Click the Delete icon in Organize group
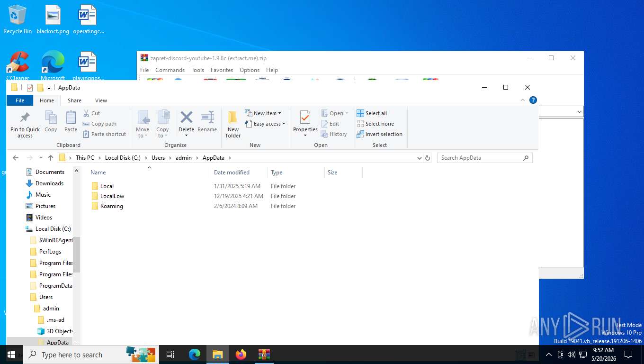The height and width of the screenshot is (364, 644). 187,117
